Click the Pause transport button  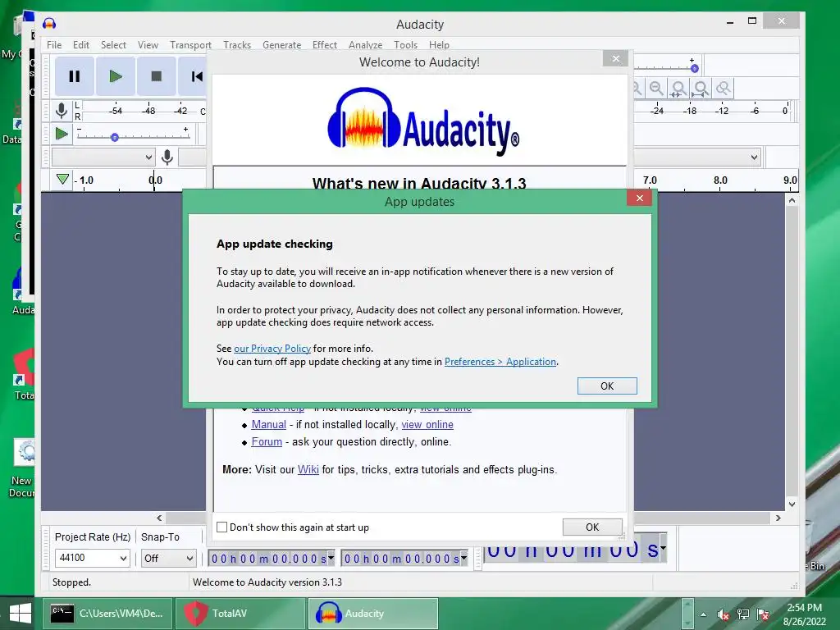pyautogui.click(x=75, y=76)
